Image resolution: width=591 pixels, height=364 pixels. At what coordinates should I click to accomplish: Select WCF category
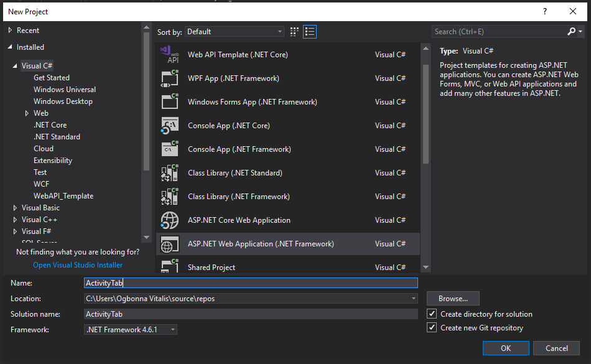pyautogui.click(x=41, y=184)
